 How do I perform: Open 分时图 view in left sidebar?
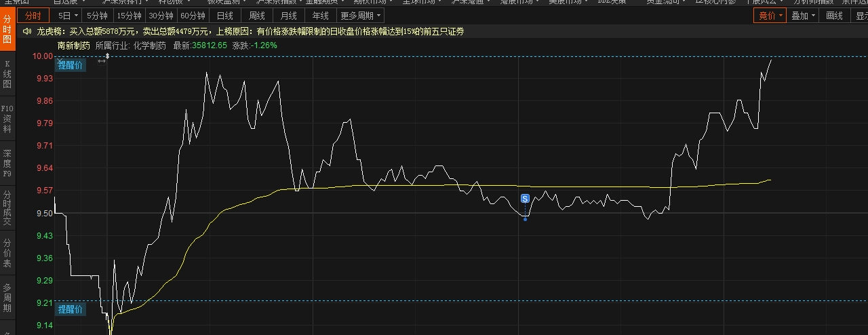[x=7, y=30]
